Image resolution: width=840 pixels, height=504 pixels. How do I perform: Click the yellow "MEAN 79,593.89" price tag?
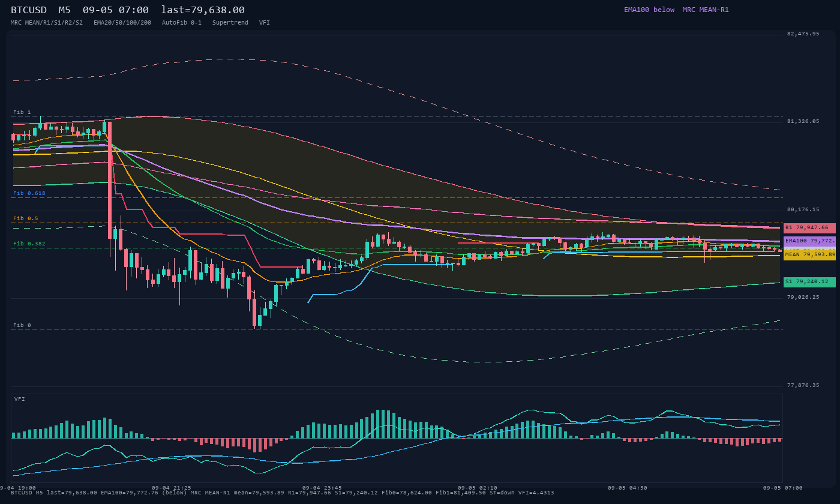(809, 255)
